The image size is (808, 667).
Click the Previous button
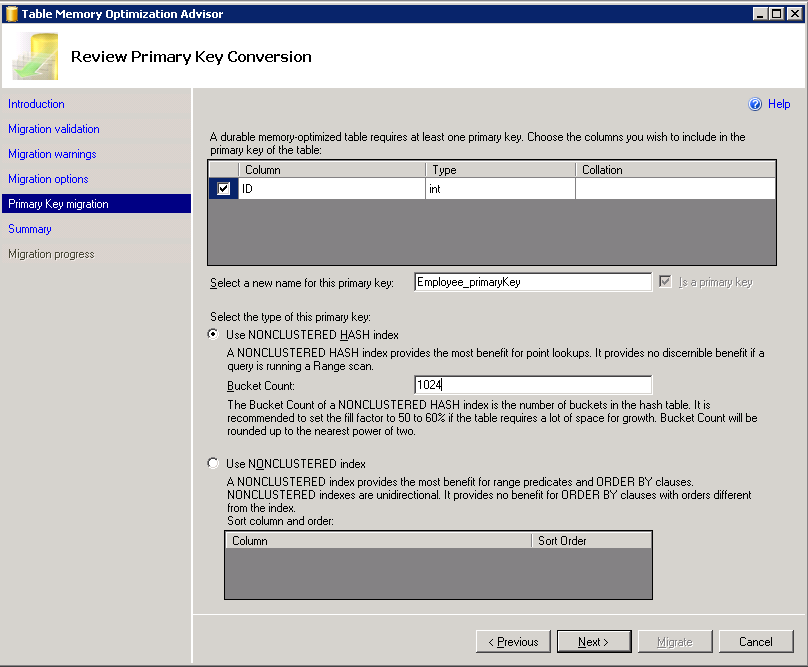(x=513, y=642)
